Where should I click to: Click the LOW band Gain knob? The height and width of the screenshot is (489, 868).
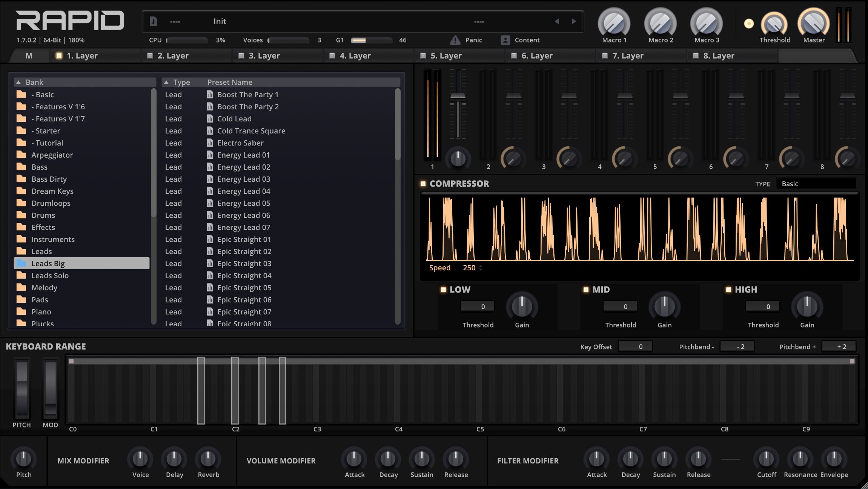click(x=522, y=306)
